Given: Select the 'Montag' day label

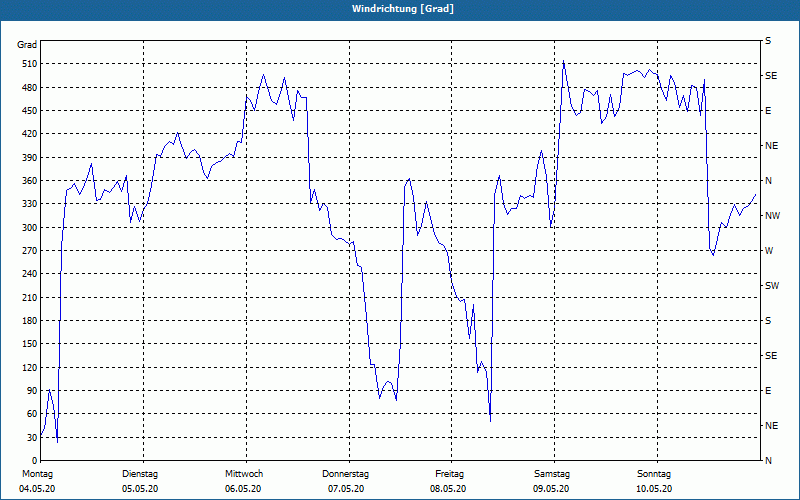Looking at the screenshot, I should click(38, 474).
